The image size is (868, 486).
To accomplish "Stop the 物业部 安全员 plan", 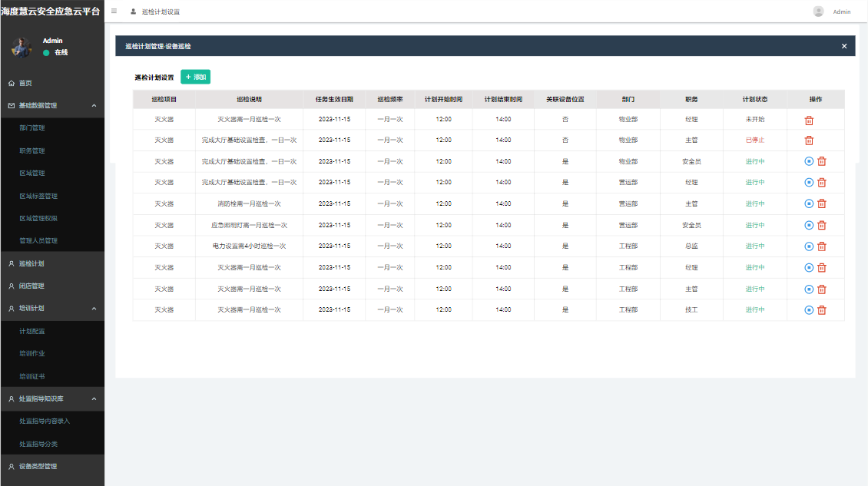I will click(x=808, y=161).
